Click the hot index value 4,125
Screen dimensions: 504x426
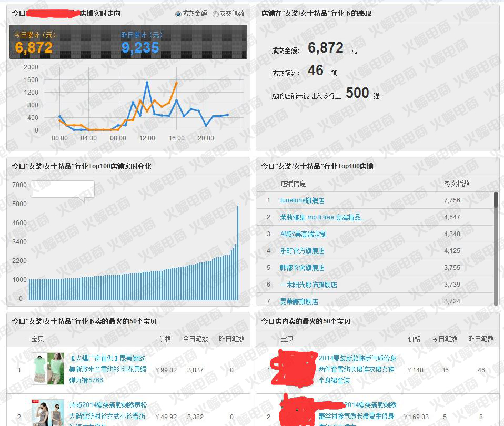coord(452,250)
